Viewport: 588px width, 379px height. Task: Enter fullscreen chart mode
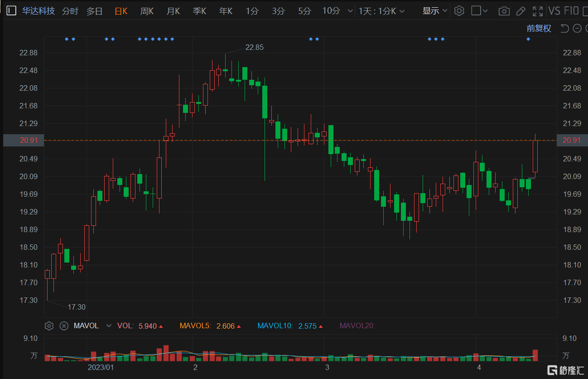pos(537,11)
